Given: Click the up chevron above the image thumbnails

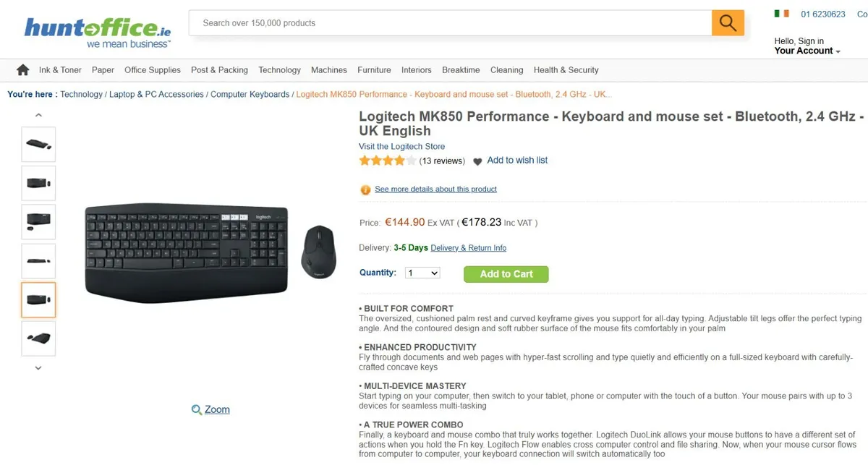Looking at the screenshot, I should click(x=38, y=114).
